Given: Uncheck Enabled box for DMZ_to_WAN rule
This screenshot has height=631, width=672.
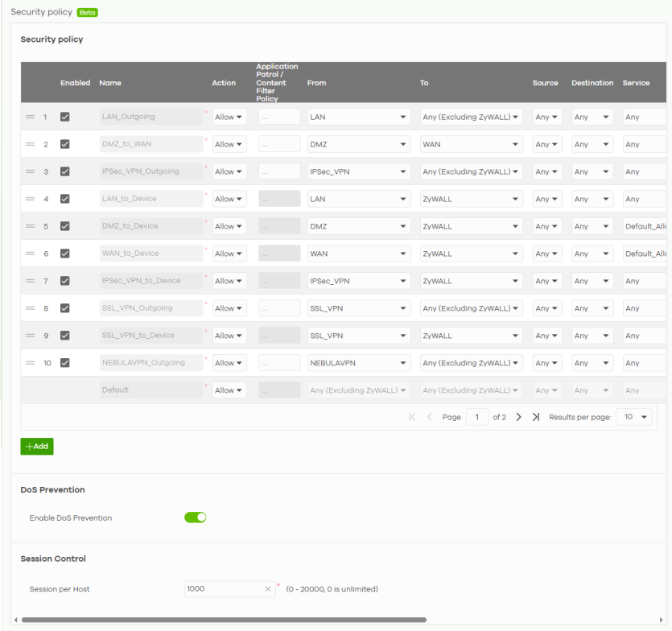Looking at the screenshot, I should [65, 145].
